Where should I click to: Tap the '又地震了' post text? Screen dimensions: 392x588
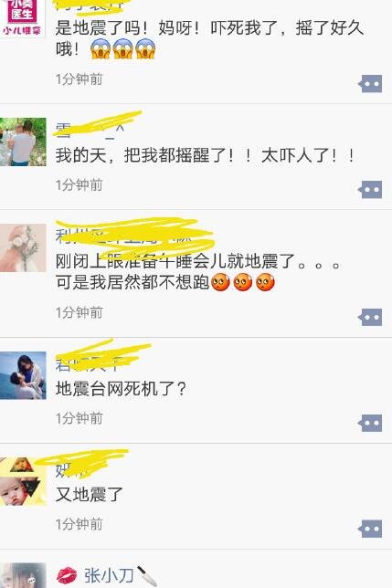pyautogui.click(x=90, y=494)
